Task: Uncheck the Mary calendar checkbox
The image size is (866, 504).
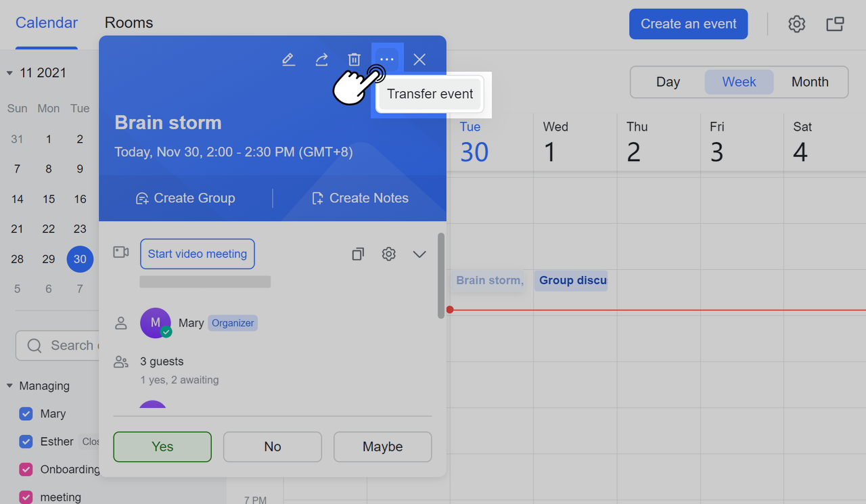Action: tap(26, 414)
